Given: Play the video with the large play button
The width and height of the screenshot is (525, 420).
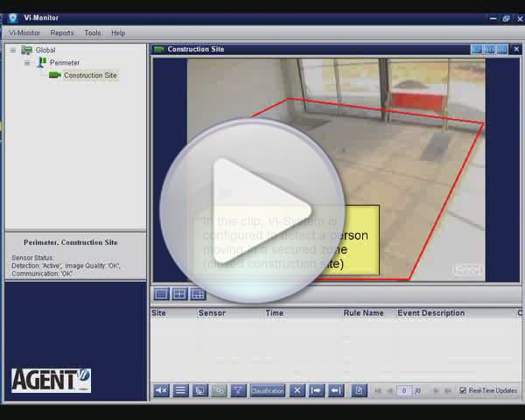Looking at the screenshot, I should click(x=253, y=210).
